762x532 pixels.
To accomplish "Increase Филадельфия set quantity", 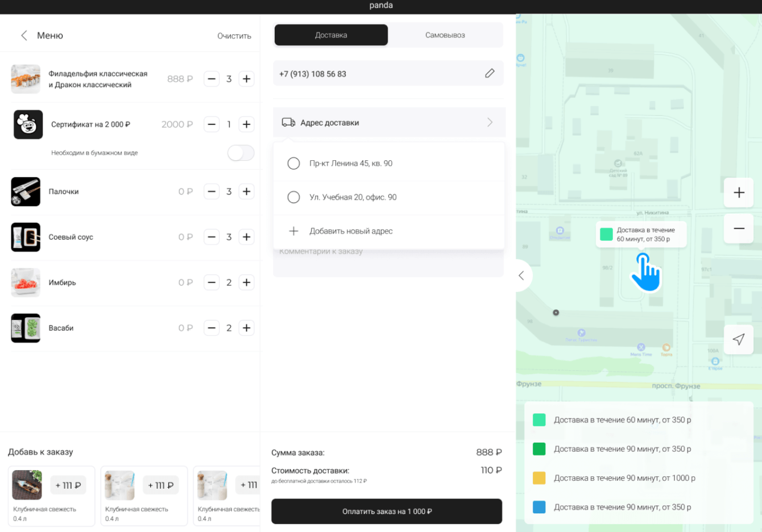I will (x=246, y=79).
